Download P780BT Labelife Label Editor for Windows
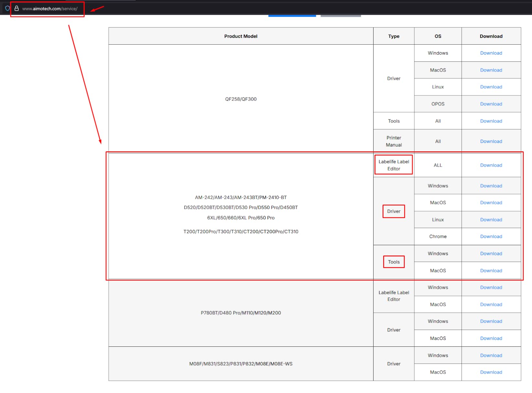Screen dimensions: 532x393 491,288
